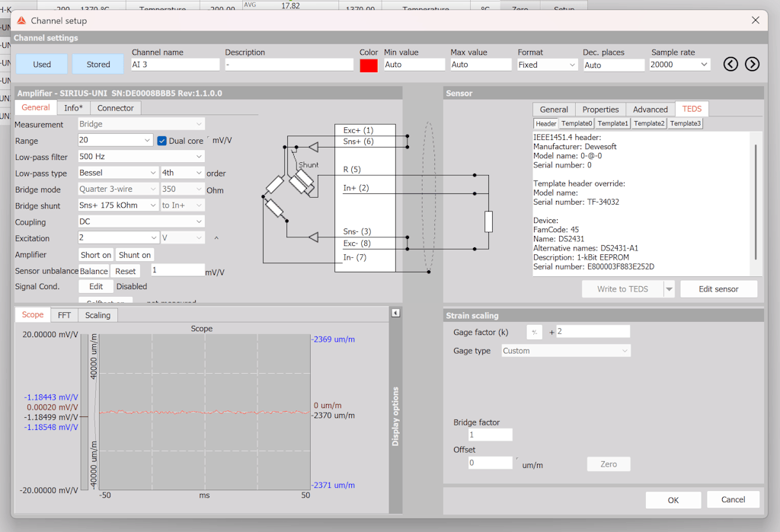Click the offset Zero button
Viewport: 780px width, 532px height.
(x=609, y=464)
